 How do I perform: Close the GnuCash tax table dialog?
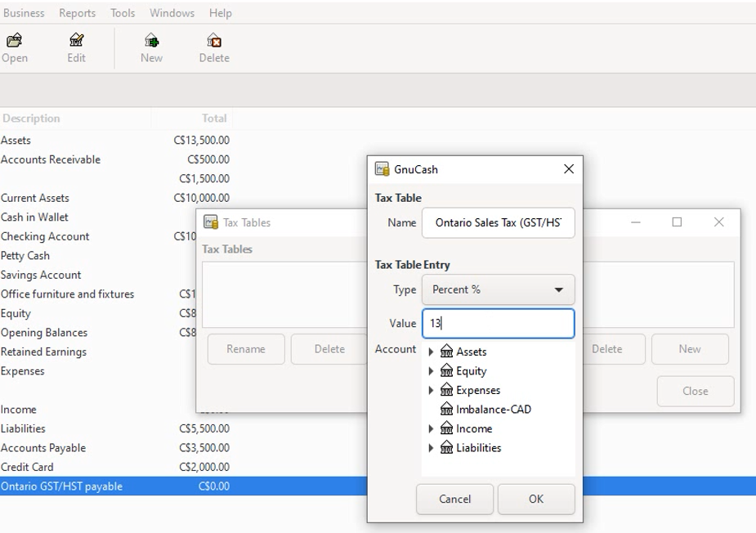569,169
